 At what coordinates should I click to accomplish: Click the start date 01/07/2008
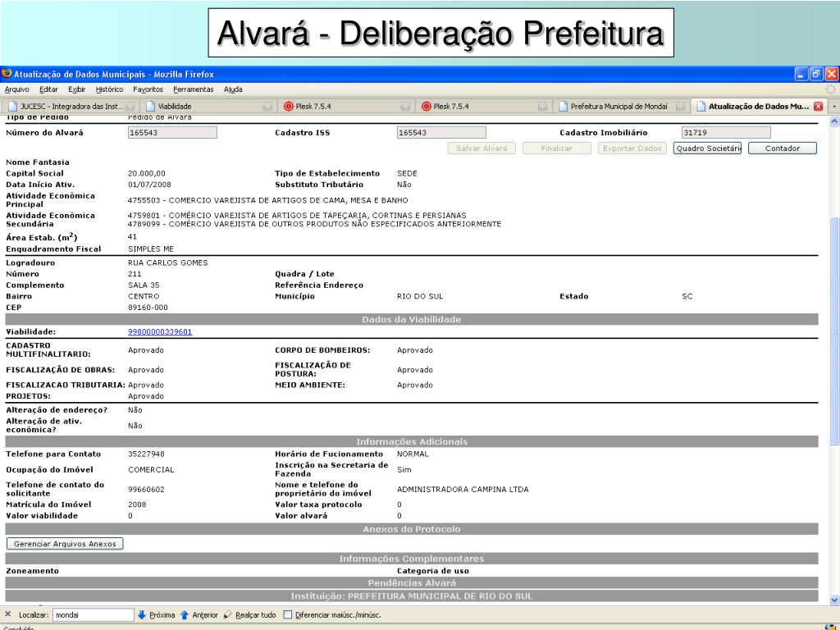[149, 185]
